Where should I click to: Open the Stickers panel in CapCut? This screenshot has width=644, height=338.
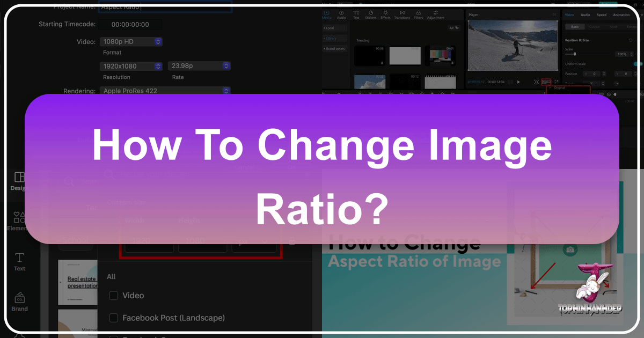(x=371, y=15)
